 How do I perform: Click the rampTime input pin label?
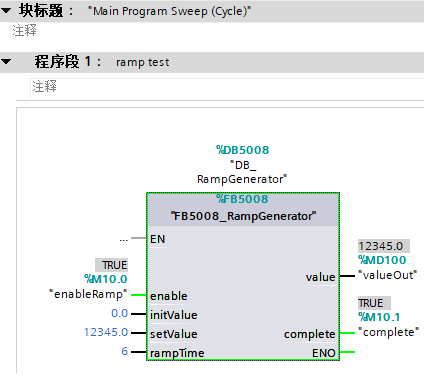177,353
